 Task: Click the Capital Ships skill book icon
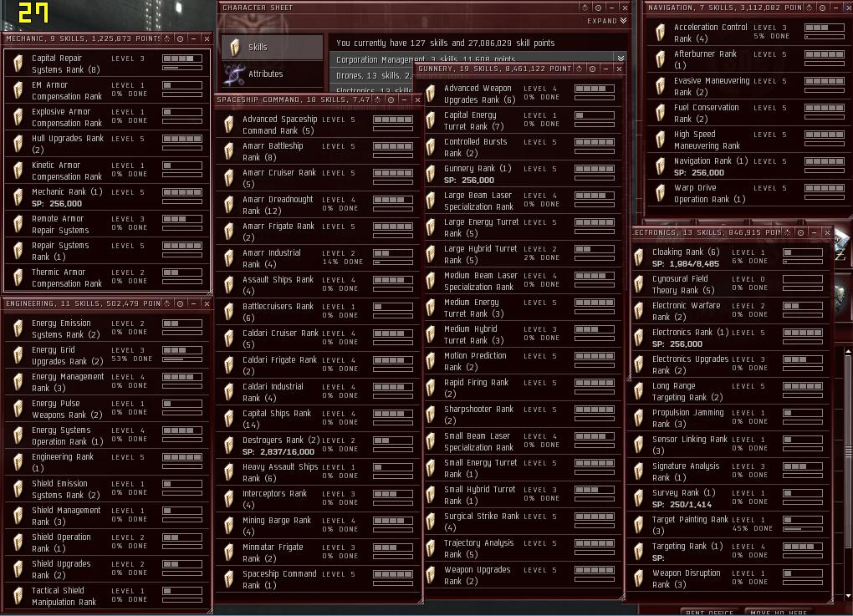[229, 420]
